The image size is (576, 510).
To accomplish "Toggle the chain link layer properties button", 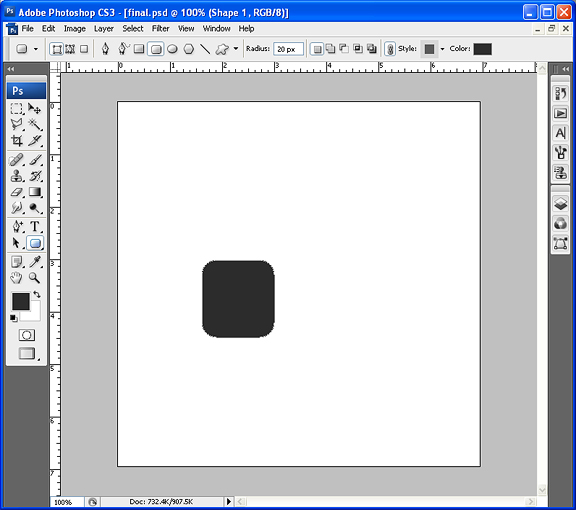I will [390, 49].
